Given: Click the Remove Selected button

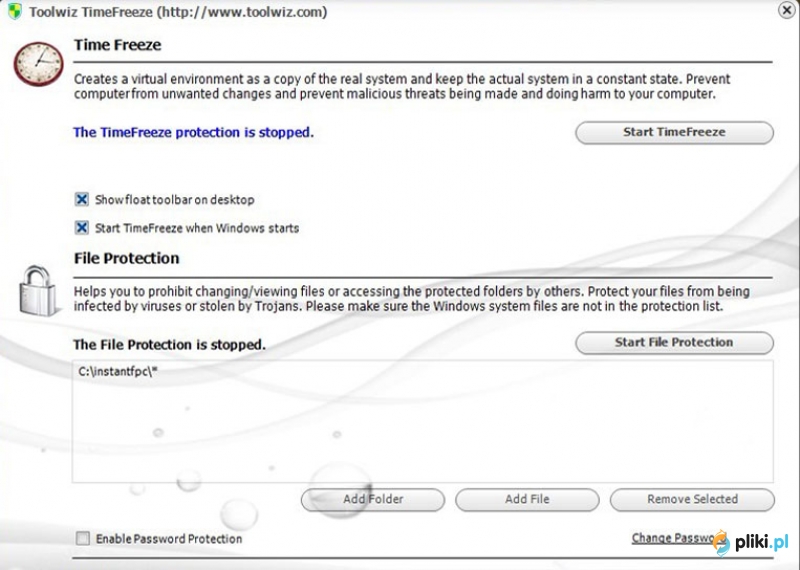Looking at the screenshot, I should click(692, 500).
